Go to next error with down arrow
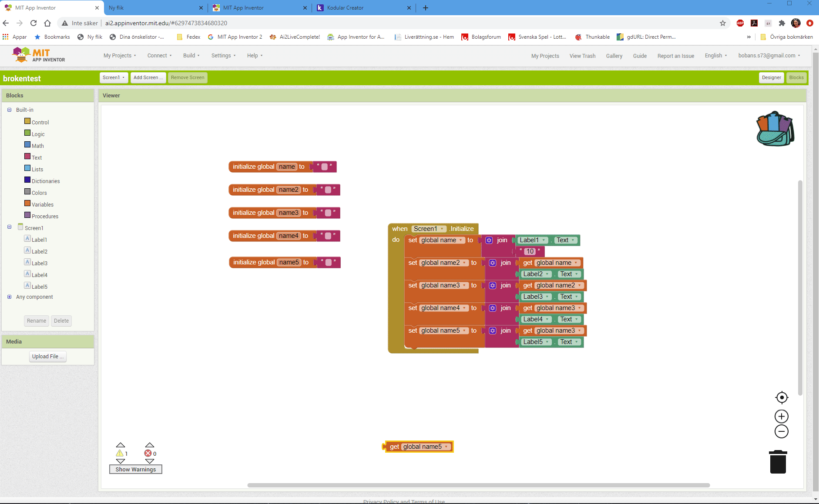 point(150,461)
